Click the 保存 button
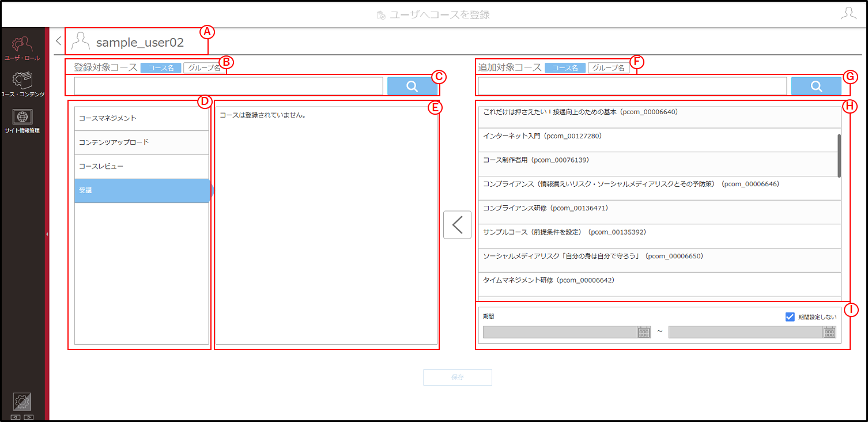Image resolution: width=868 pixels, height=422 pixels. click(x=458, y=378)
